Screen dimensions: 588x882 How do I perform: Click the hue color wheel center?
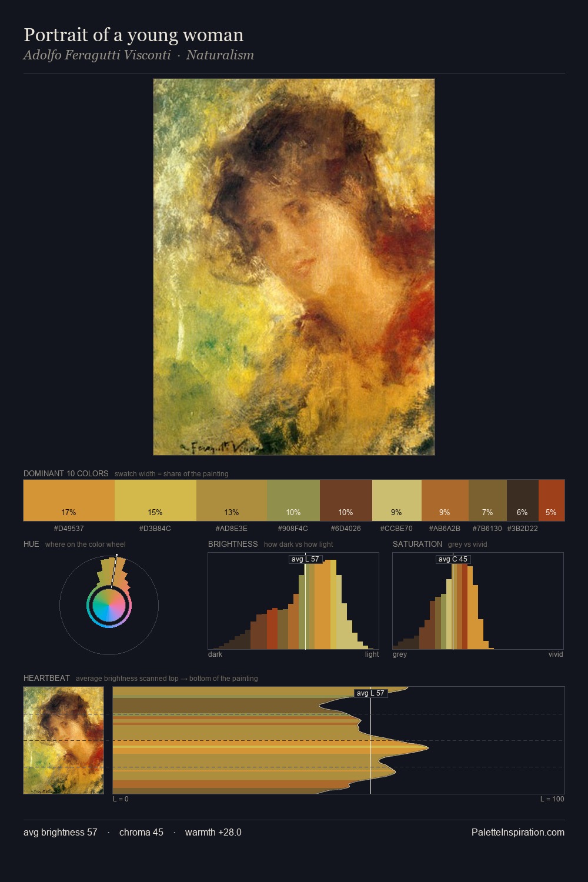109,605
